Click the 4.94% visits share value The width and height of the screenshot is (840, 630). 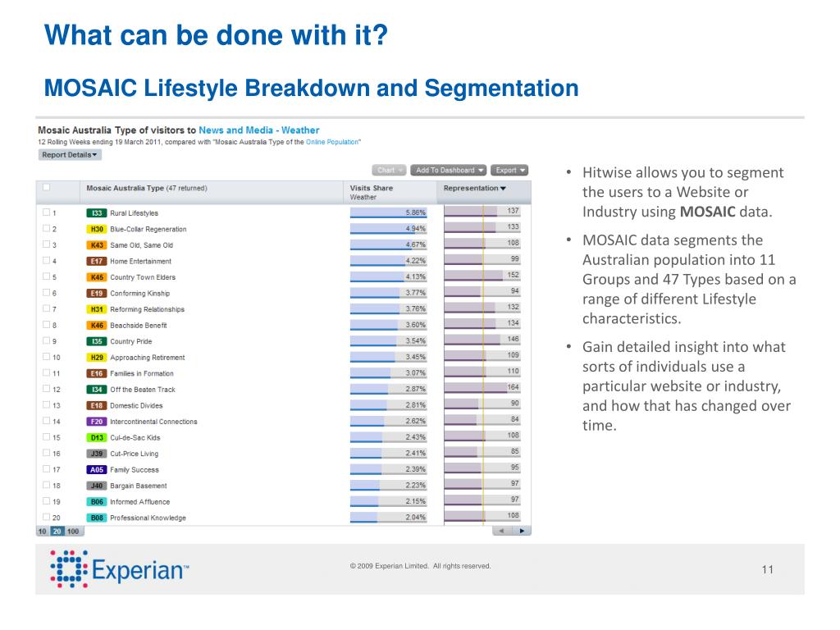pyautogui.click(x=415, y=229)
